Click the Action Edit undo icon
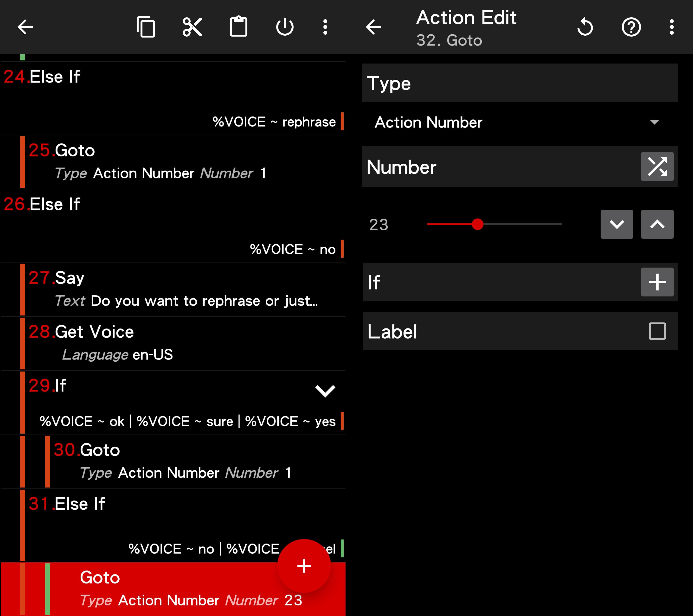Viewport: 693px width, 616px height. 585,27
